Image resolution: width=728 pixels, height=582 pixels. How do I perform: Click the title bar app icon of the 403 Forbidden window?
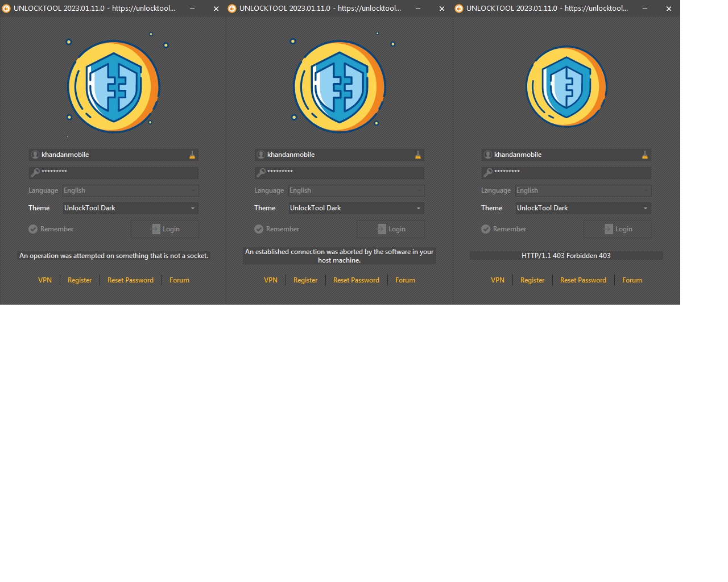459,9
